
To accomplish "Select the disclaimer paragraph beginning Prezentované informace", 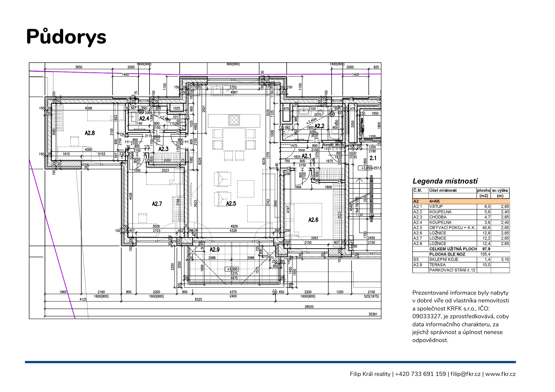I will point(461,316).
